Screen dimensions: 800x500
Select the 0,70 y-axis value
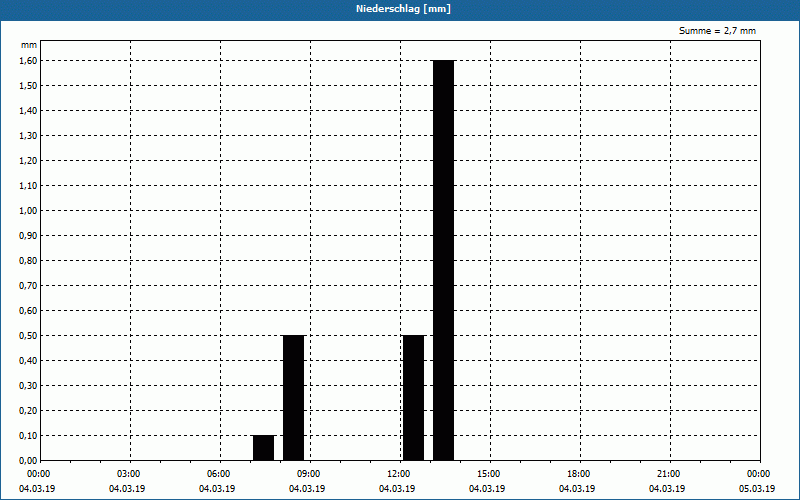[28, 285]
